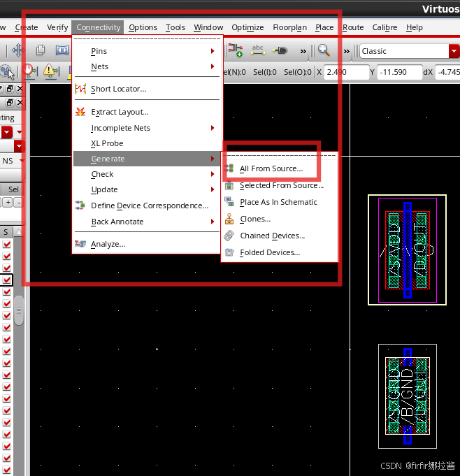Click the X coordinate field 2.490
This screenshot has width=460, height=476.
347,72
